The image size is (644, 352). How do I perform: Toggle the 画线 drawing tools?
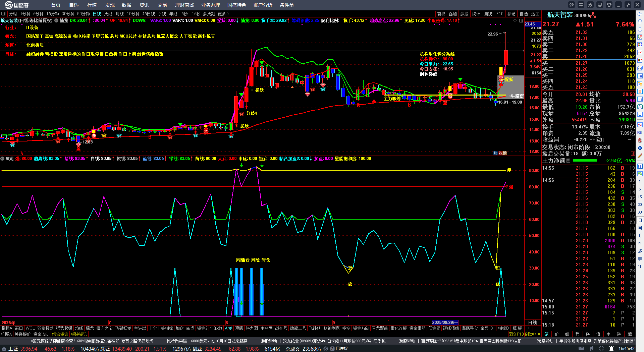(488, 14)
